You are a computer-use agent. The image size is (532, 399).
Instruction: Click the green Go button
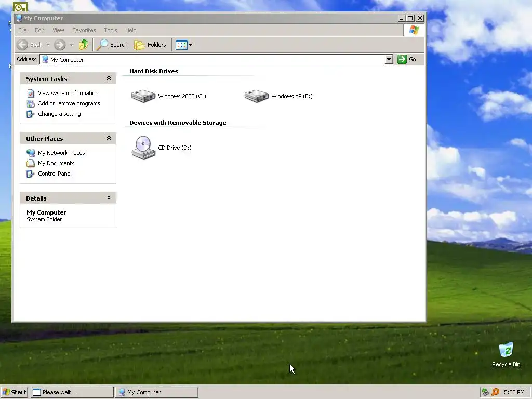click(x=407, y=59)
